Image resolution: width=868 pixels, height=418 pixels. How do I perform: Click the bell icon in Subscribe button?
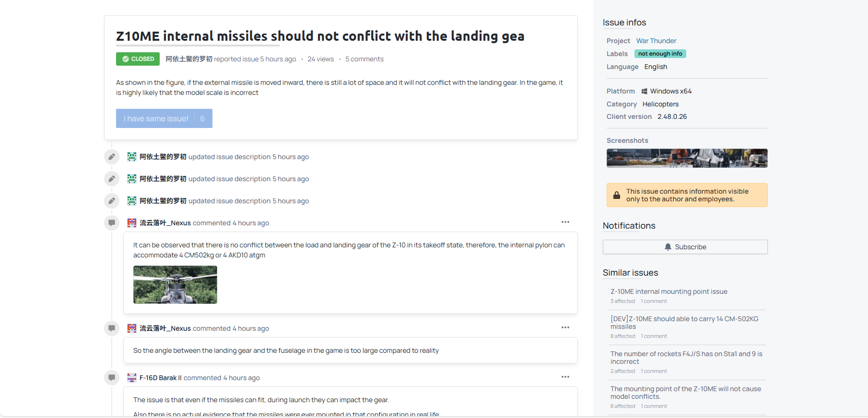click(x=668, y=247)
